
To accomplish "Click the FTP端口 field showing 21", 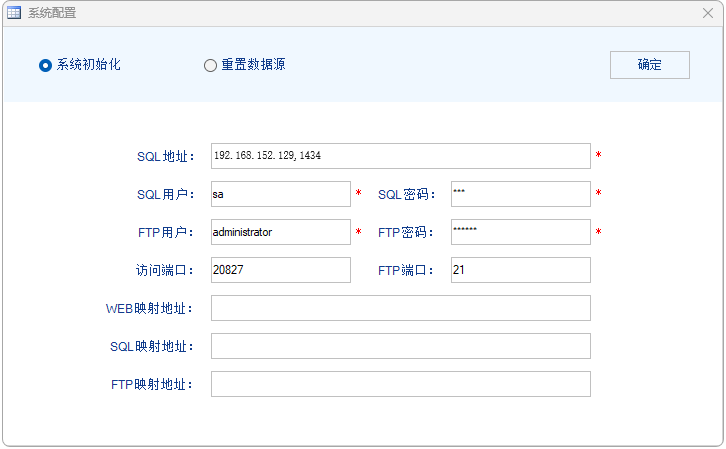I will (520, 270).
